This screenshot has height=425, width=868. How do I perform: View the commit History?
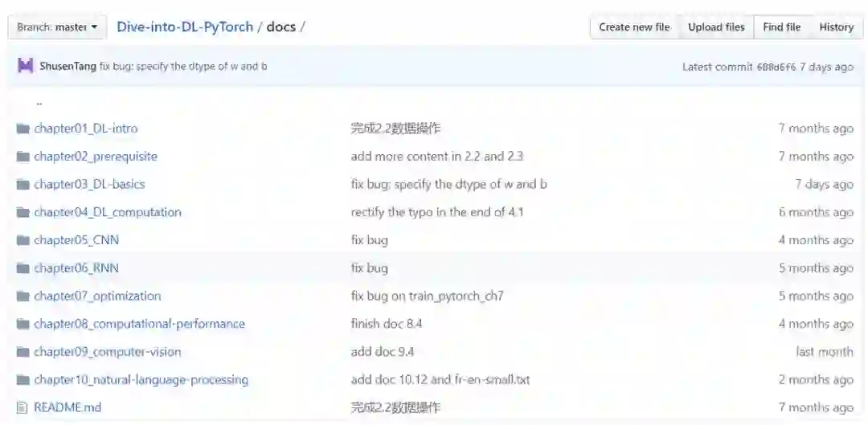pyautogui.click(x=836, y=27)
